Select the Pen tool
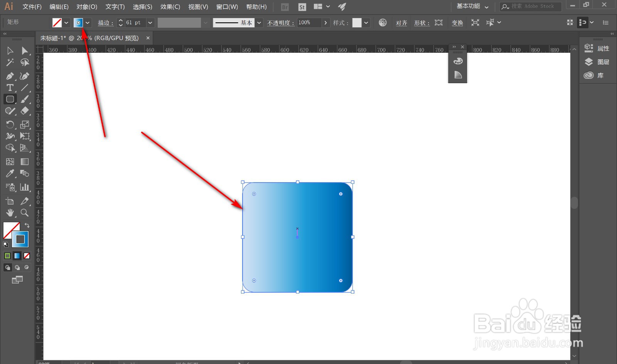This screenshot has height=364, width=617. 10,76
